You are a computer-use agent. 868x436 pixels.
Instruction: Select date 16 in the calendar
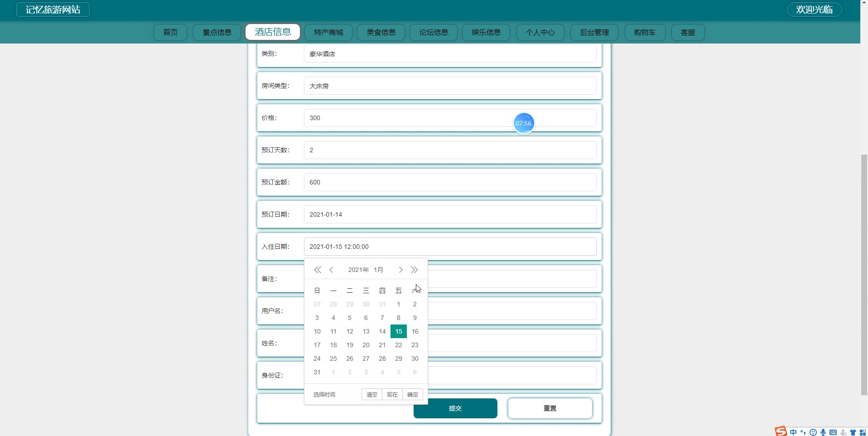[x=415, y=331]
